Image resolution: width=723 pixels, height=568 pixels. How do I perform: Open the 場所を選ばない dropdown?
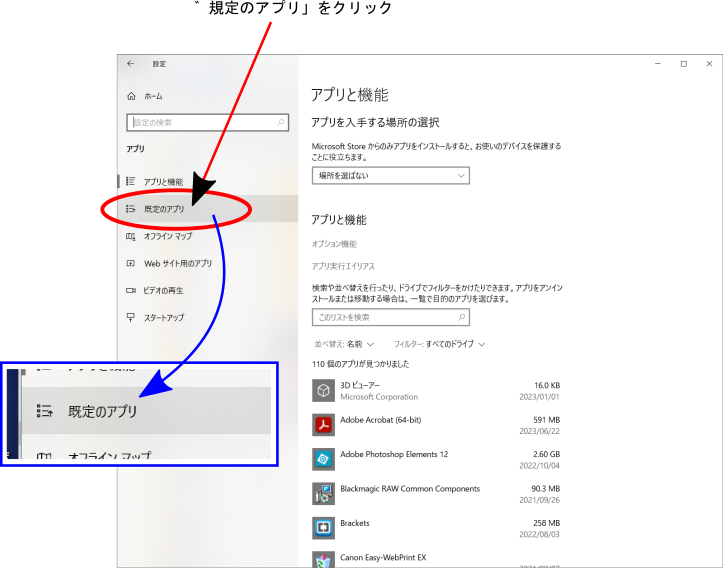(390, 175)
